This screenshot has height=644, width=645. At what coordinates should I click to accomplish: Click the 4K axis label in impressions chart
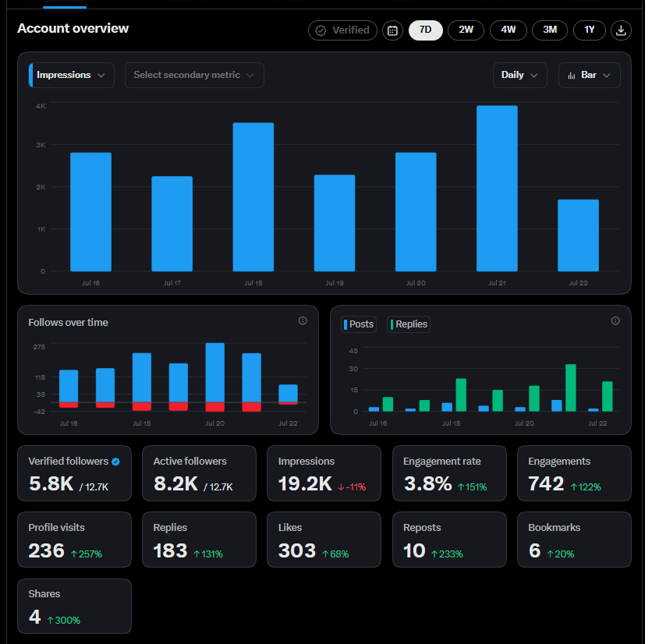point(41,106)
